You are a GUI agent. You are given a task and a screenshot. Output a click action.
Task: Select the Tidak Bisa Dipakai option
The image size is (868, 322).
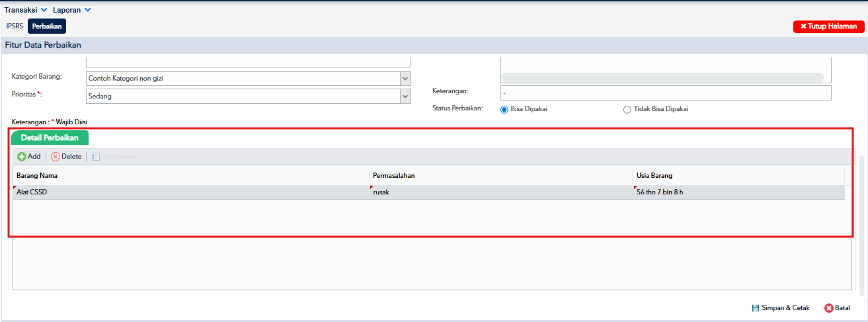click(627, 110)
